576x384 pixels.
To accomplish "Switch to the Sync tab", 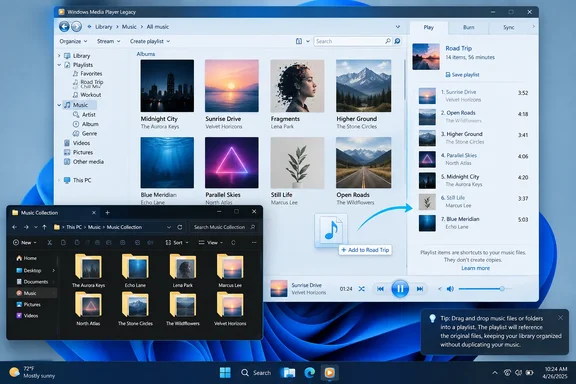I will [x=509, y=27].
